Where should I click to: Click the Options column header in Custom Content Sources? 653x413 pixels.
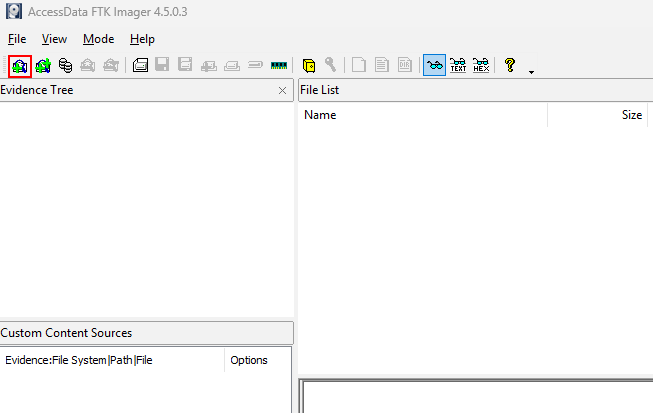[249, 360]
